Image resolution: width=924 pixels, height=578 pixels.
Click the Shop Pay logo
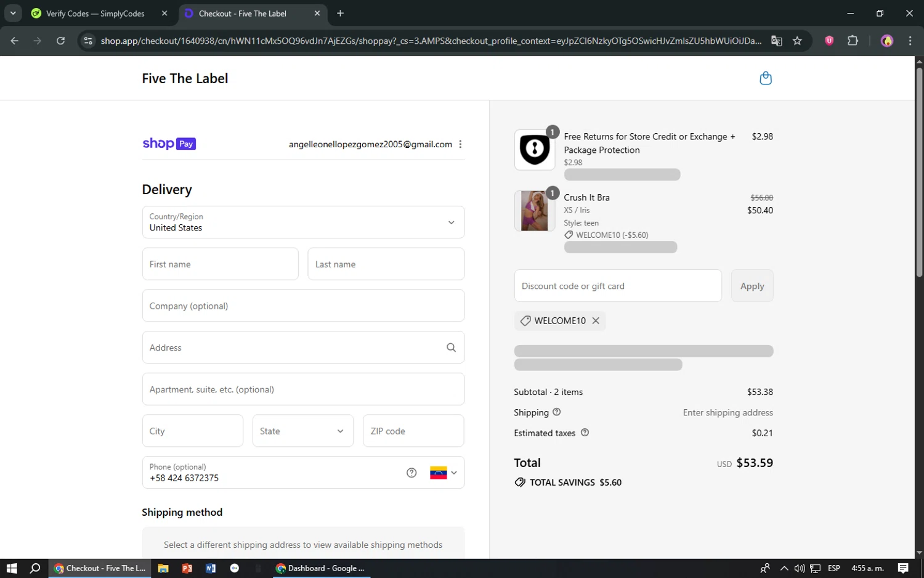coord(169,144)
